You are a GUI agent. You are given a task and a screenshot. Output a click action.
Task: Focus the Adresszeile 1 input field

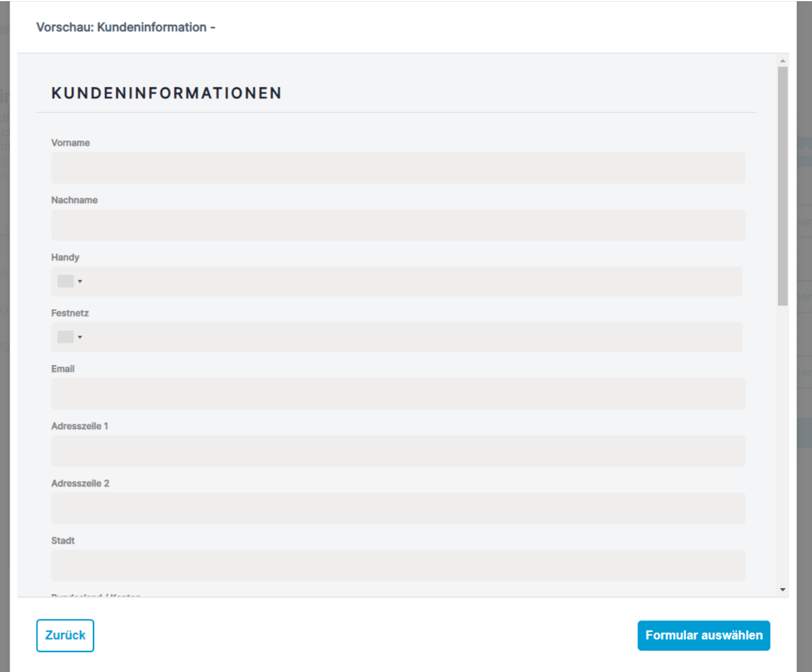[398, 451]
